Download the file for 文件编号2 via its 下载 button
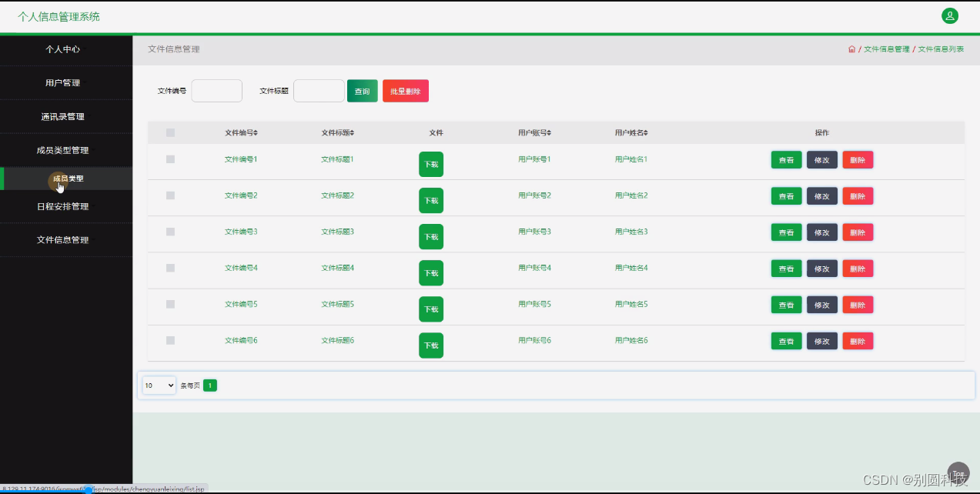980x494 pixels. [x=430, y=200]
